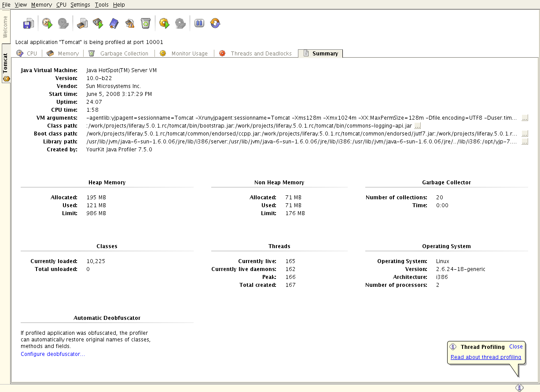
Task: Open the View menu
Action: pos(21,4)
